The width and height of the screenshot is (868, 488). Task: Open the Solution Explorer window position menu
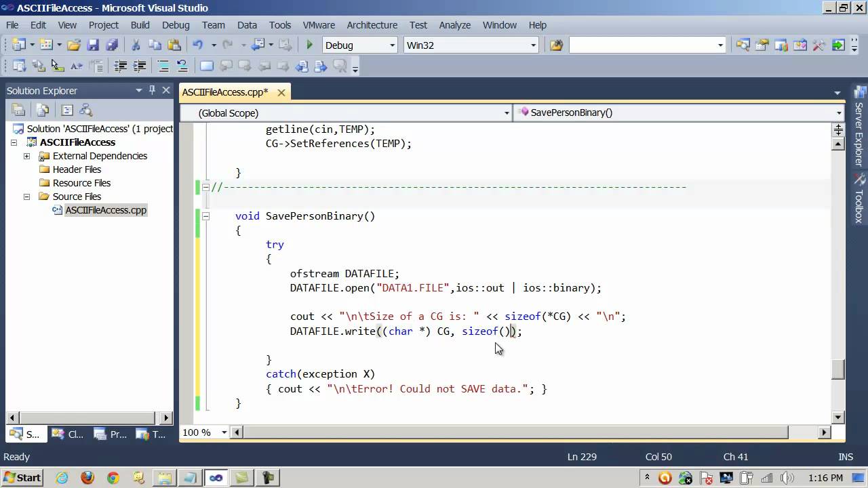[x=138, y=90]
